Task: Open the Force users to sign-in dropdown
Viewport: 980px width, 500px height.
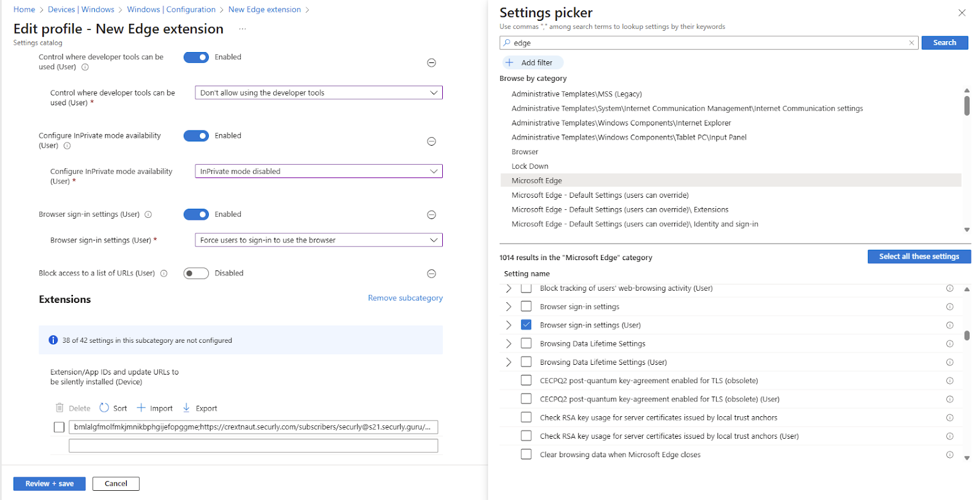Action: (x=318, y=240)
